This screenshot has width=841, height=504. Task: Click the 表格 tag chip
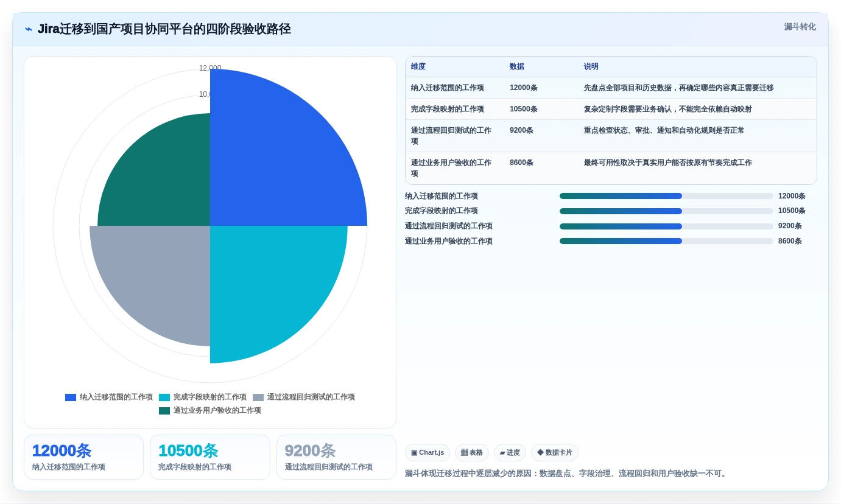472,452
